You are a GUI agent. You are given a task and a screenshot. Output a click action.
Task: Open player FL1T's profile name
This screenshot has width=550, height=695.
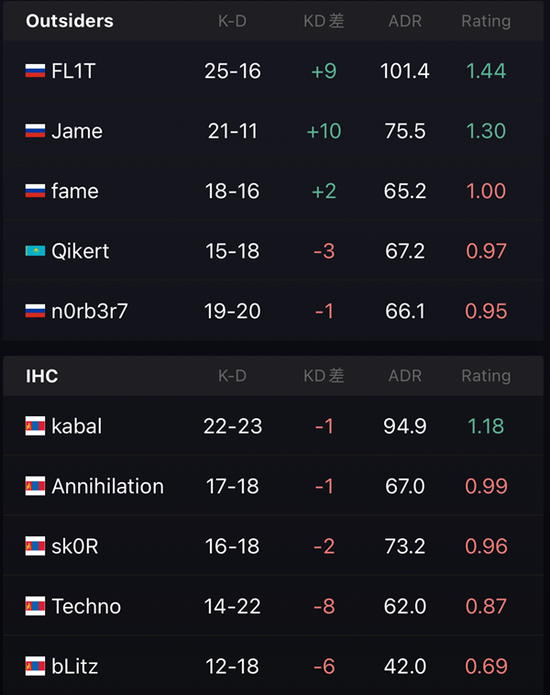point(73,71)
